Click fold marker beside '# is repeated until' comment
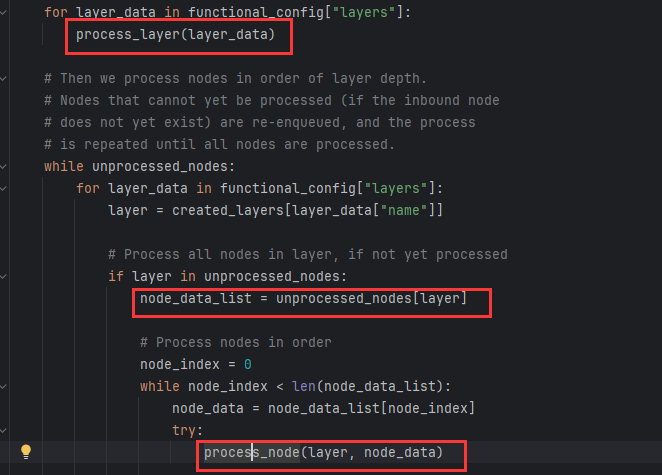Viewport: 662px width, 475px height. pyautogui.click(x=6, y=144)
